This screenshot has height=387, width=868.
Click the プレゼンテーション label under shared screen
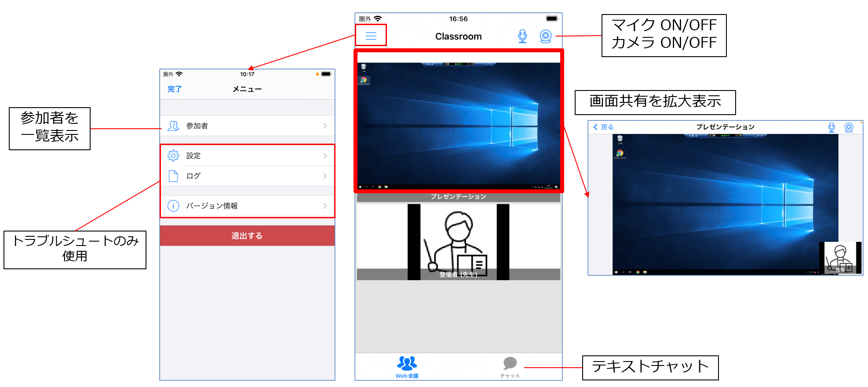[459, 196]
